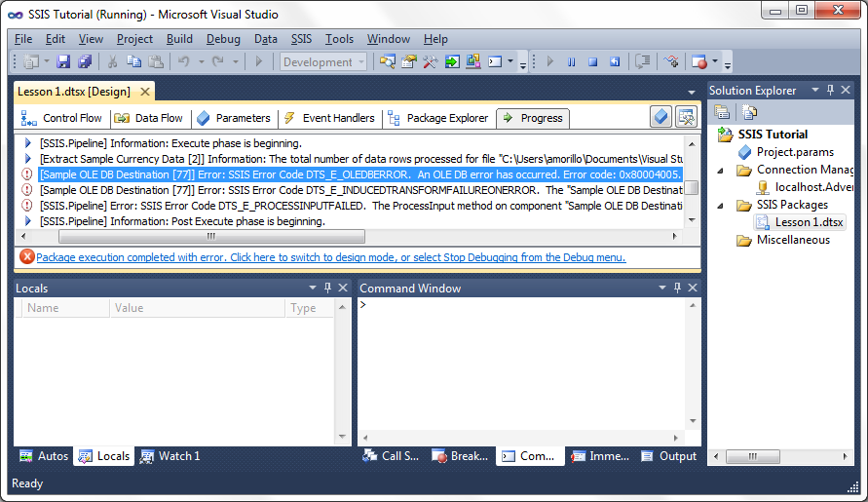The height and width of the screenshot is (502, 868).
Task: Open the File menu
Action: click(23, 39)
